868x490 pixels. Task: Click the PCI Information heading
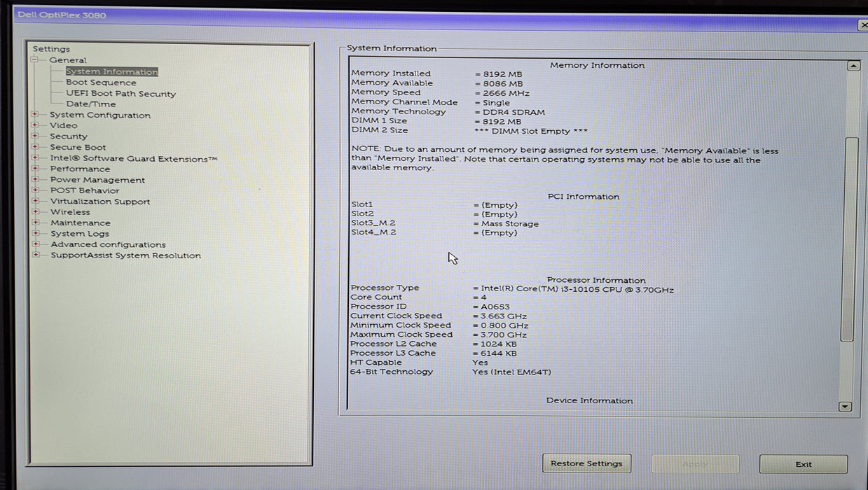[584, 197]
